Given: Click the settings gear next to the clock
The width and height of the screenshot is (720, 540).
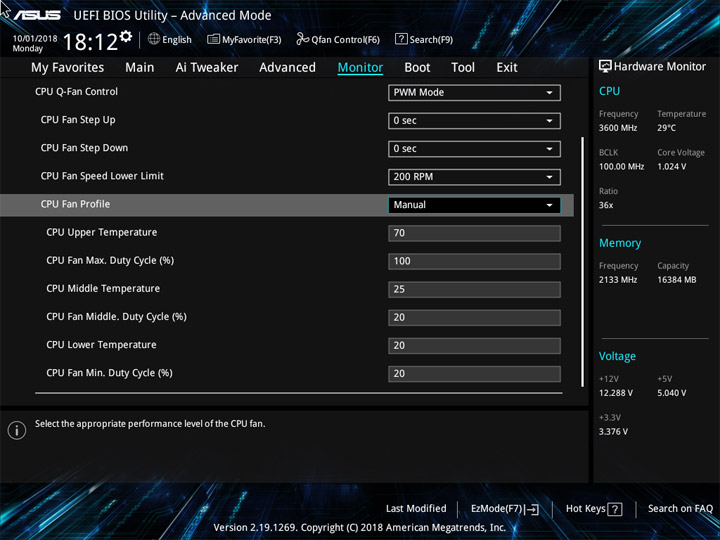Looking at the screenshot, I should 126,36.
